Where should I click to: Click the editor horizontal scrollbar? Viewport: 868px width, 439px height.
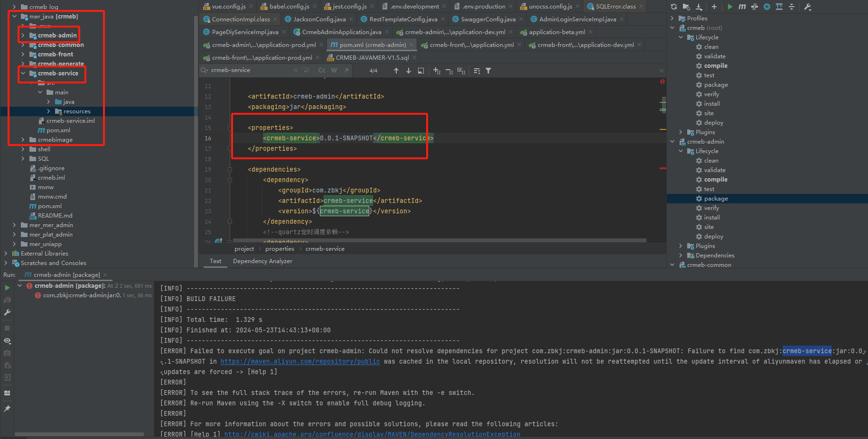pyautogui.click(x=439, y=240)
